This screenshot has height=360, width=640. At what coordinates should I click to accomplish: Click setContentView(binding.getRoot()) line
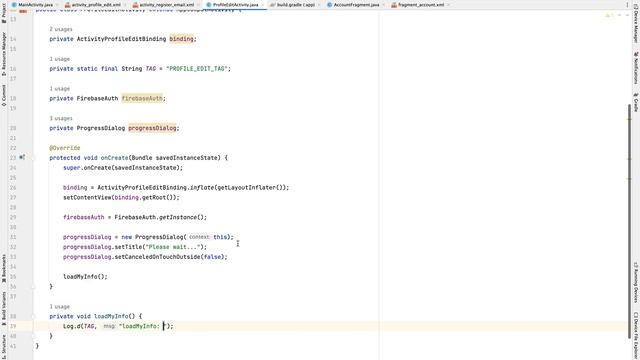[x=121, y=198]
